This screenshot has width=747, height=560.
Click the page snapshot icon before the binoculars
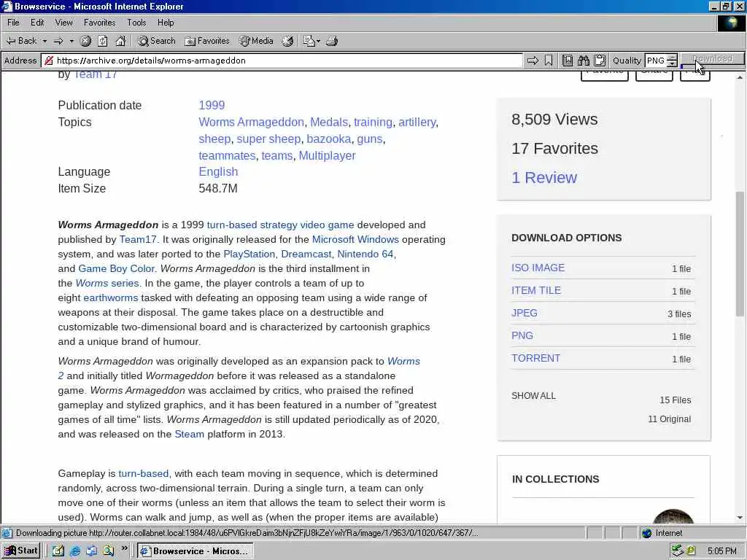pyautogui.click(x=568, y=61)
